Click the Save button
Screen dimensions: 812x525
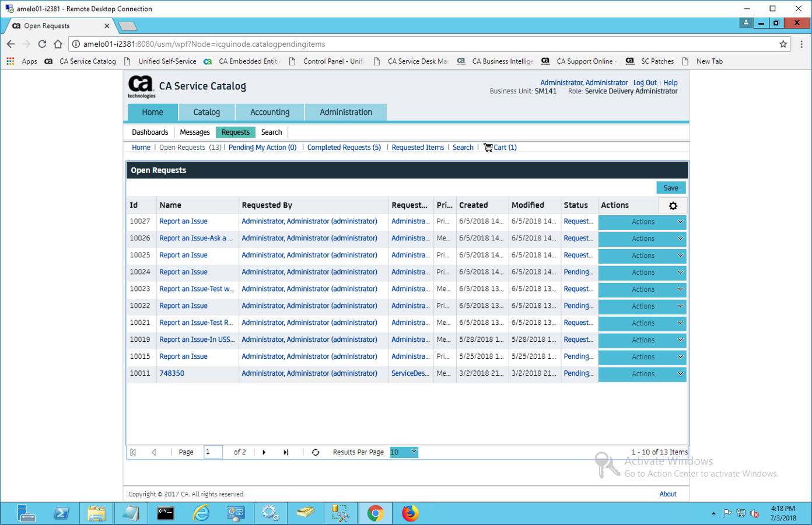tap(671, 188)
